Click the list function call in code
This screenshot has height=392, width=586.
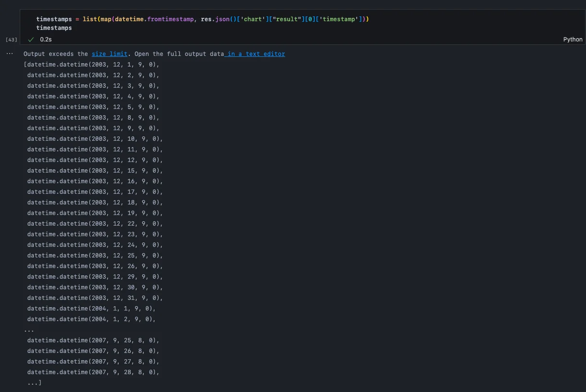90,19
